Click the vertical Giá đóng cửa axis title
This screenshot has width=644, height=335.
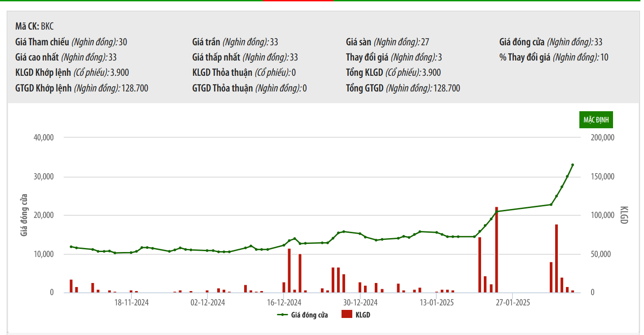(24, 215)
